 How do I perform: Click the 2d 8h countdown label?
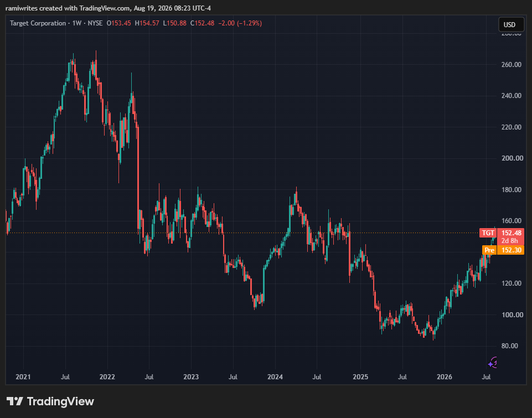(x=510, y=241)
